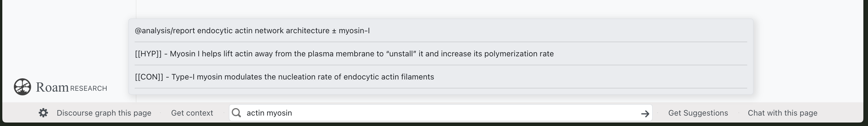Focus the 'actin myosin' search field

click(438, 113)
